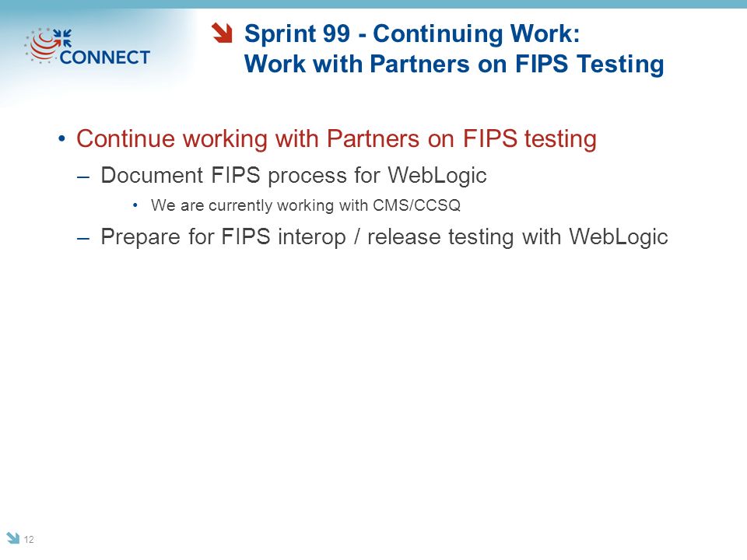Click the subtitle 'Work with Partners on FIPS Testing'

454,64
